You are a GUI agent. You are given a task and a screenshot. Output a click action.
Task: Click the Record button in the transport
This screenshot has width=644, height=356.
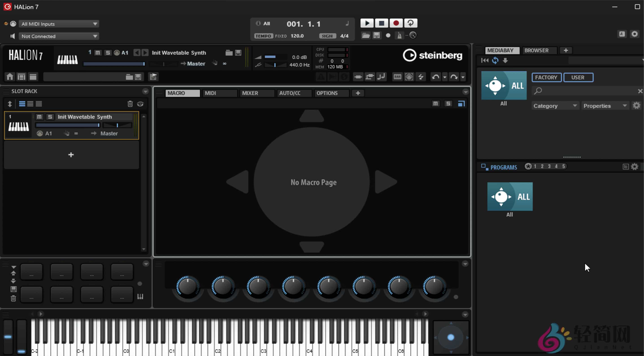coord(396,23)
